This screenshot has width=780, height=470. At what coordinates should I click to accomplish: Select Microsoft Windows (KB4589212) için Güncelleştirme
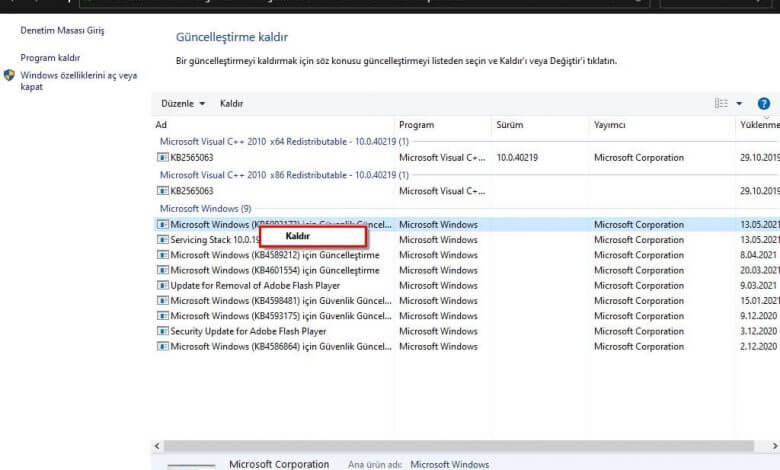point(275,255)
